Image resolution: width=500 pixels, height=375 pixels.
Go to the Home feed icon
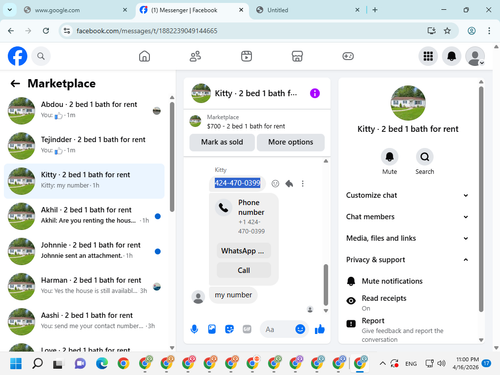(x=144, y=56)
